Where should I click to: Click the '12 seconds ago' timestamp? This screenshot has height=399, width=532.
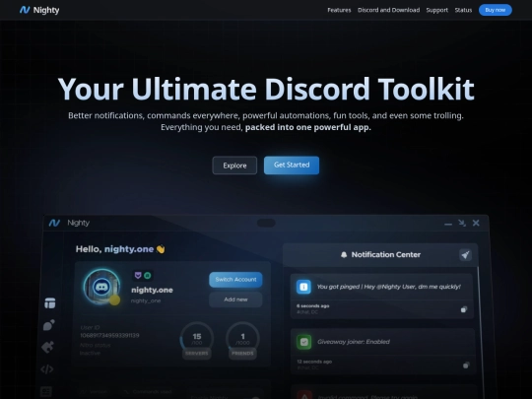[x=314, y=362]
